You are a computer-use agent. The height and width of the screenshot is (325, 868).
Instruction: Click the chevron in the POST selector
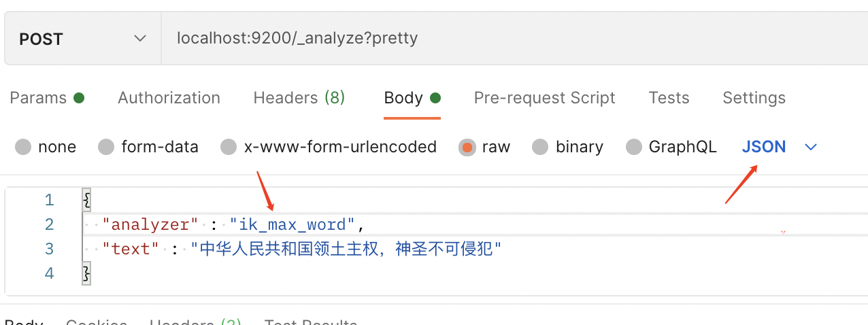pos(140,39)
